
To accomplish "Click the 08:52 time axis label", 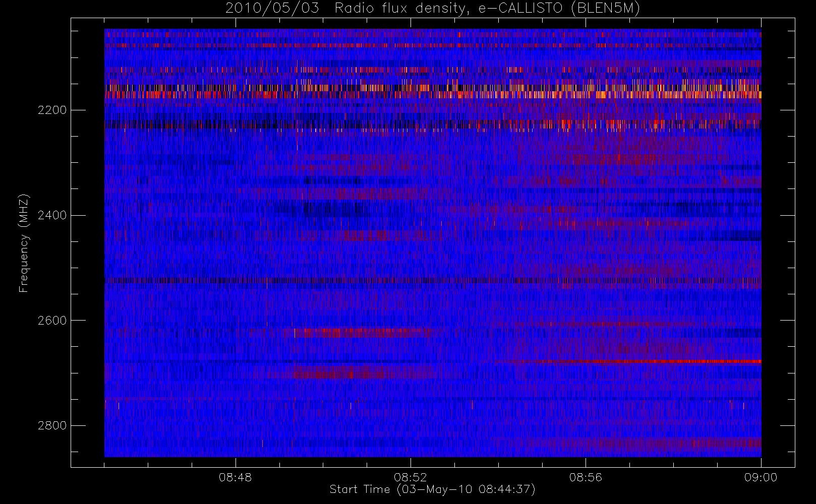I will [411, 477].
